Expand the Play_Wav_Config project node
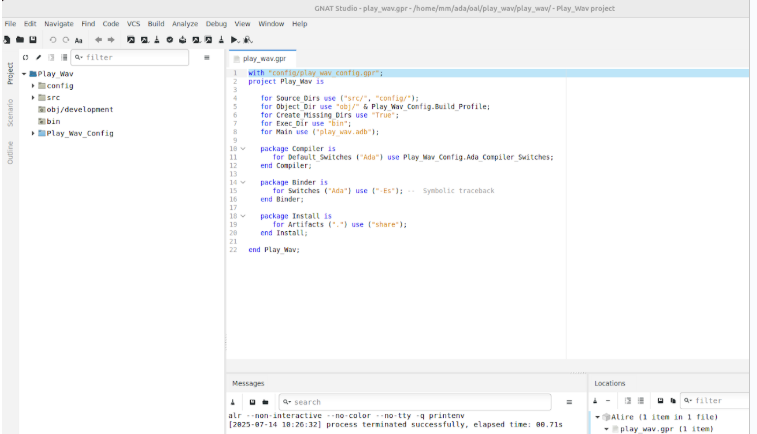 [33, 133]
